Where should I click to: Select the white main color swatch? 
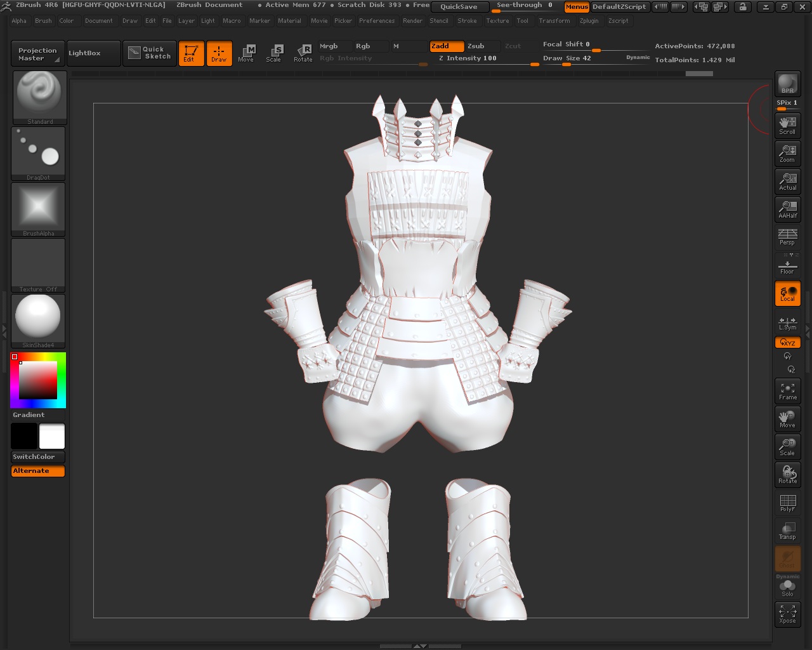[x=52, y=437]
